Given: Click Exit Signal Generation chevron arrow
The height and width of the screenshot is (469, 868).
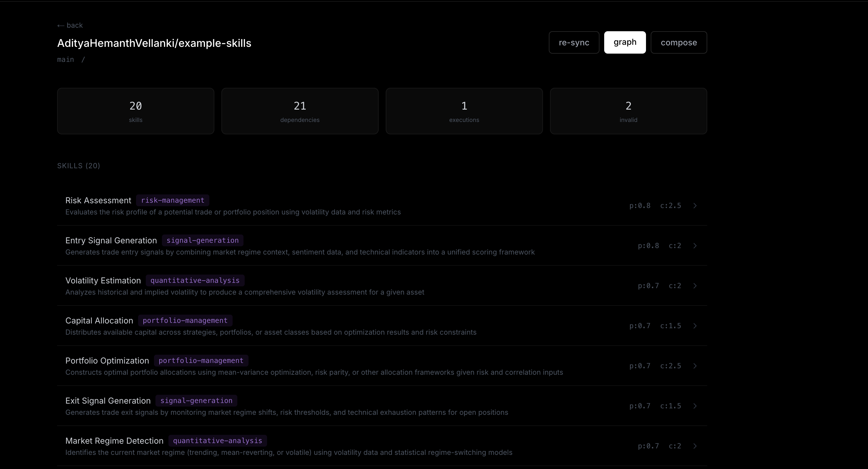Looking at the screenshot, I should click(x=695, y=406).
